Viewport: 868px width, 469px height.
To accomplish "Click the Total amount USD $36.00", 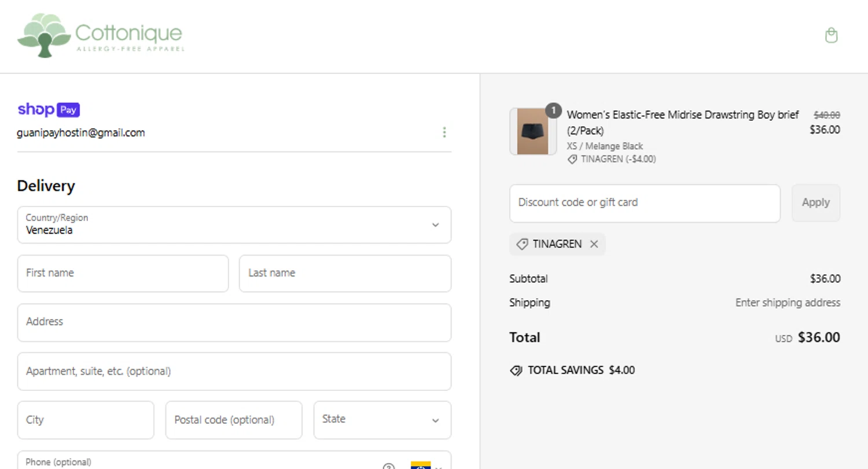I will tap(808, 338).
